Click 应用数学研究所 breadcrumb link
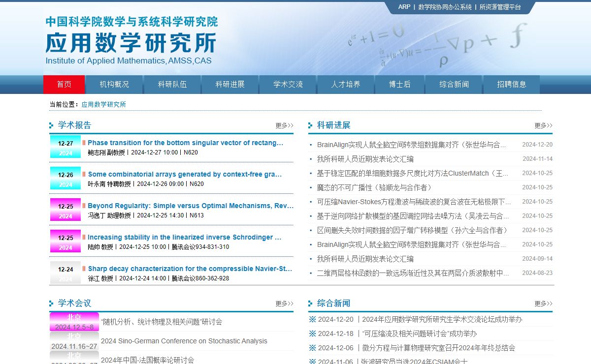Image resolution: width=591 pixels, height=364 pixels. pyautogui.click(x=104, y=104)
